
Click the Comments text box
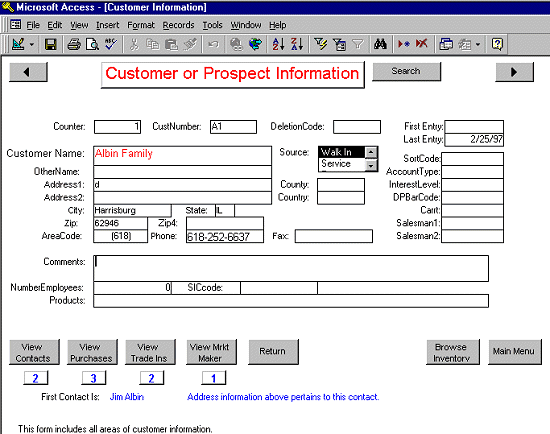291,268
